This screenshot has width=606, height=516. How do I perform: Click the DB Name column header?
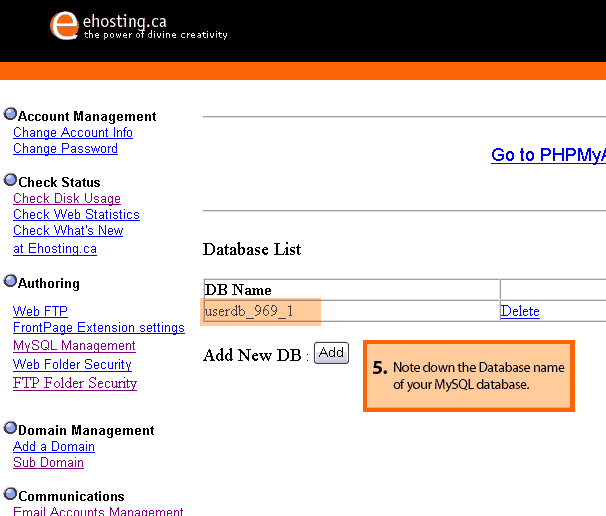tap(352, 290)
